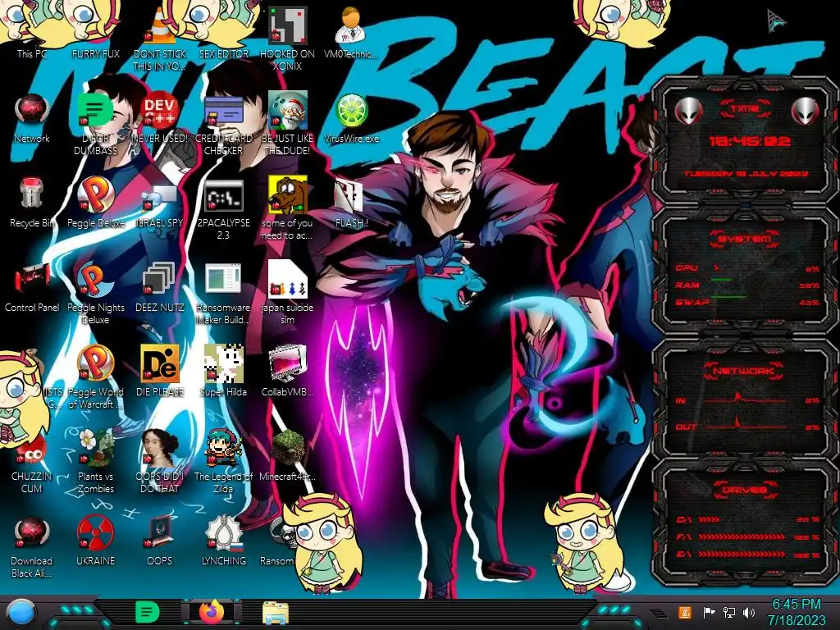The image size is (840, 630).
Task: Open the green chat app in taskbar
Action: pyautogui.click(x=147, y=612)
